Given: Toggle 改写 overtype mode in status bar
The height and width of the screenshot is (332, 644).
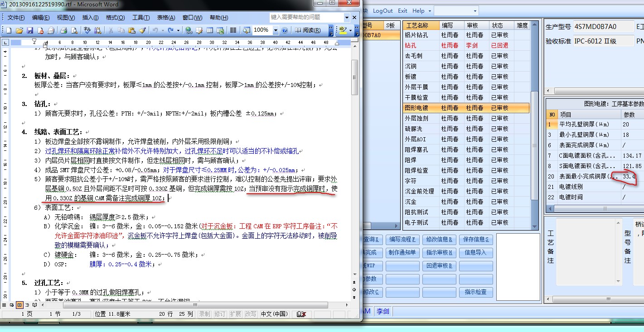Looking at the screenshot, I should tap(251, 314).
